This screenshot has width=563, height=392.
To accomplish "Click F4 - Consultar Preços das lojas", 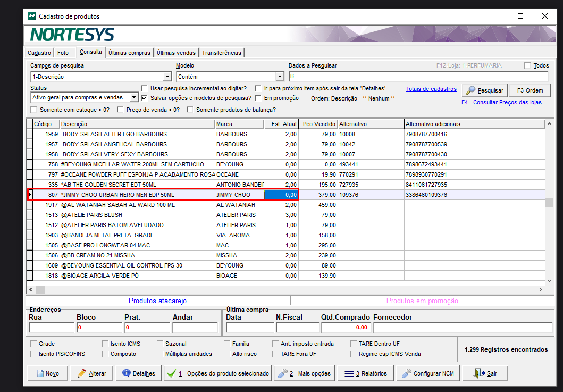I will 502,103.
